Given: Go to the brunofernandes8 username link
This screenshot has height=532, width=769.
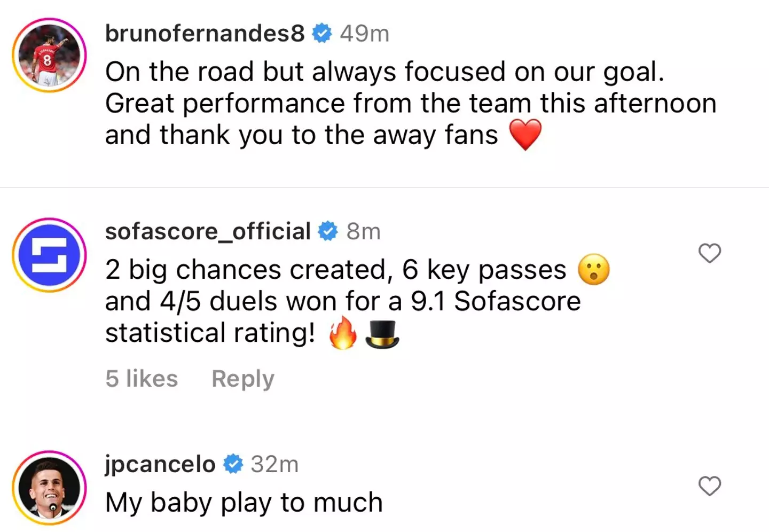Looking at the screenshot, I should pos(205,34).
